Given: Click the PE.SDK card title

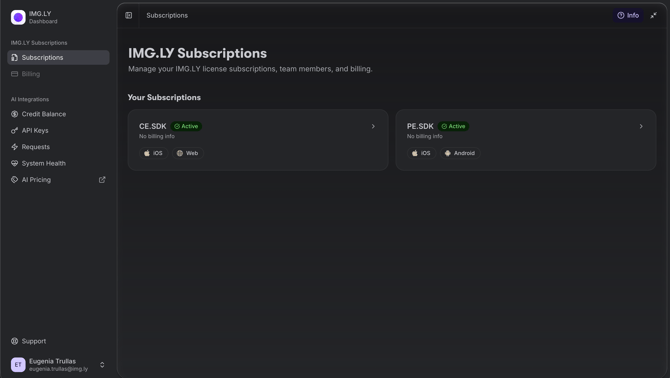Looking at the screenshot, I should point(420,126).
